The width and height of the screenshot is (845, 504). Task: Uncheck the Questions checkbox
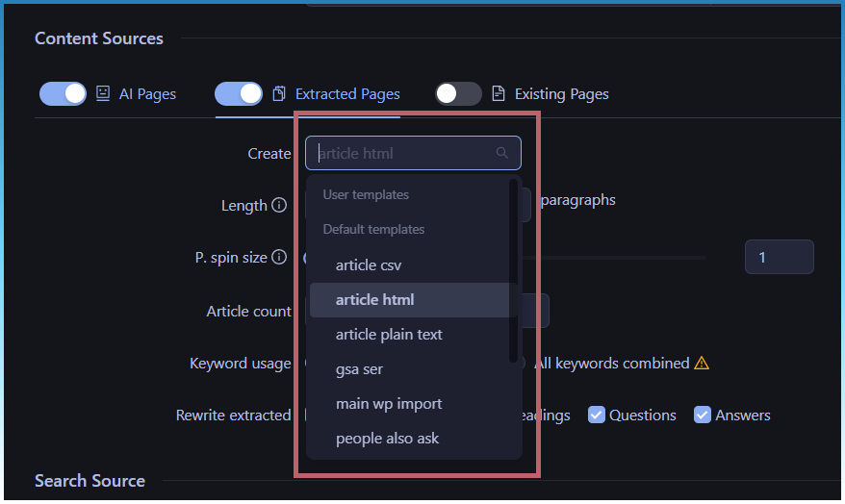[597, 415]
